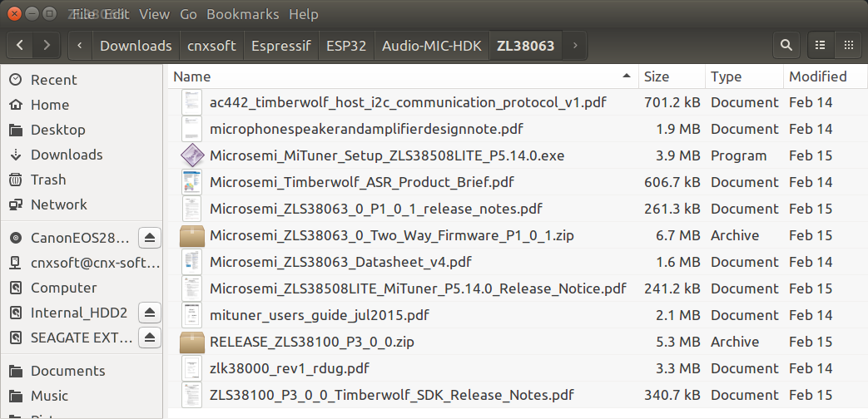Open the Go menu
Screen dimensions: 868x419
(188, 14)
